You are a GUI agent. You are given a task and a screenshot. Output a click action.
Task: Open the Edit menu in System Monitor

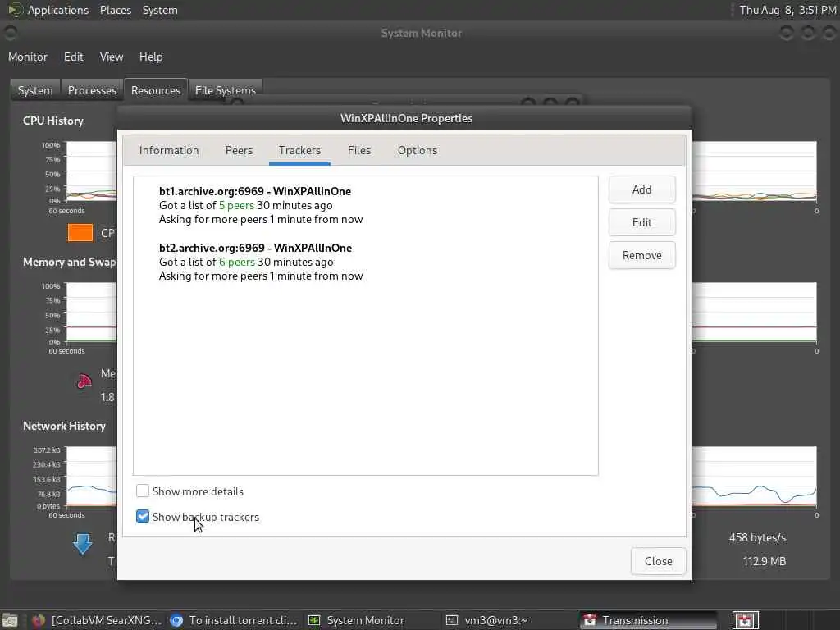tap(73, 57)
